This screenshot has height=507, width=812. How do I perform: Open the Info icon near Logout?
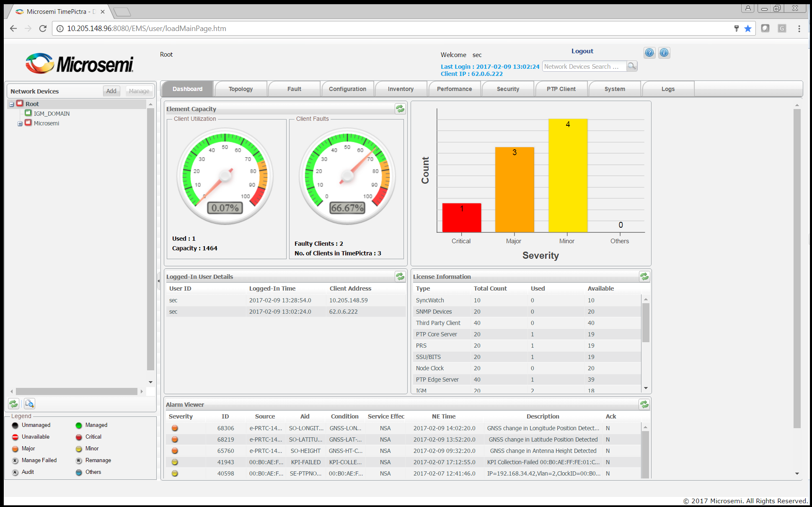coord(664,52)
